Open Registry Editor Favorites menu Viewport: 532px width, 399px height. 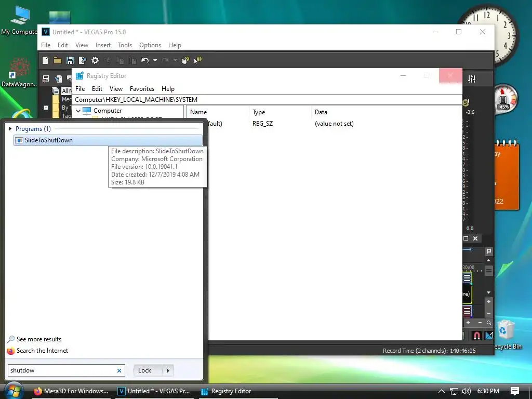click(x=142, y=88)
